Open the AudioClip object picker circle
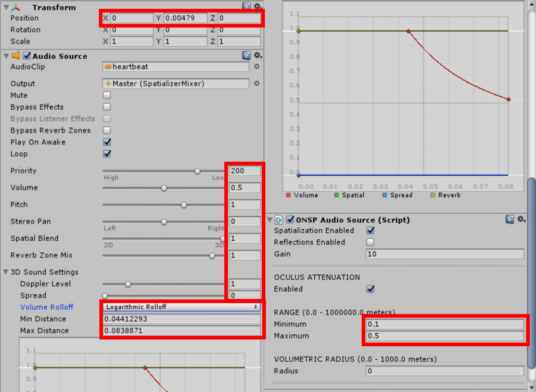Viewport: 536px width, 392px height. tap(257, 67)
